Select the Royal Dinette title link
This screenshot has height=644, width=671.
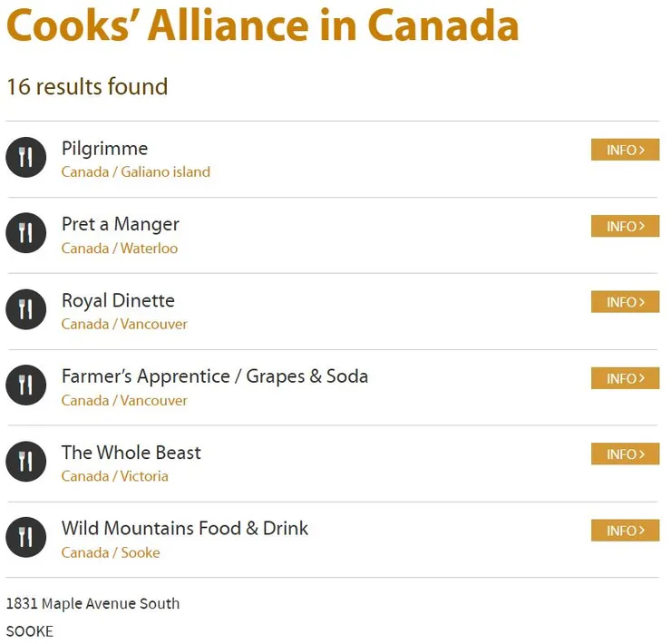point(118,301)
